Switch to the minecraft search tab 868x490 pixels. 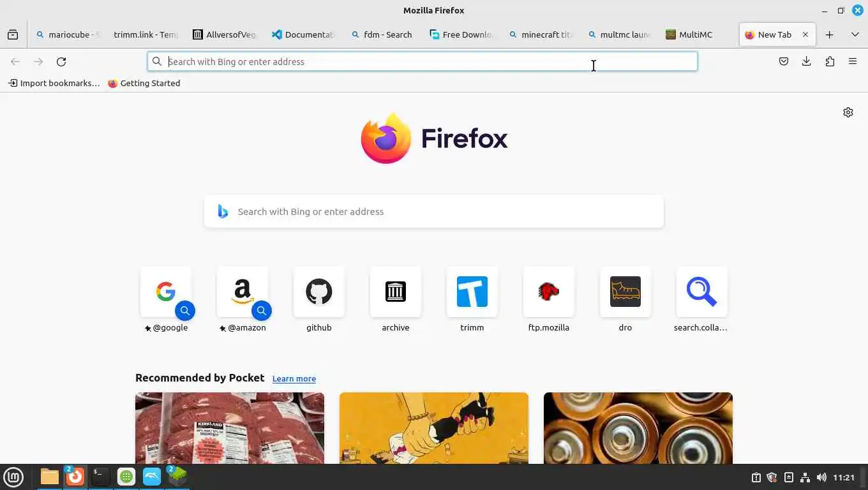pos(540,35)
